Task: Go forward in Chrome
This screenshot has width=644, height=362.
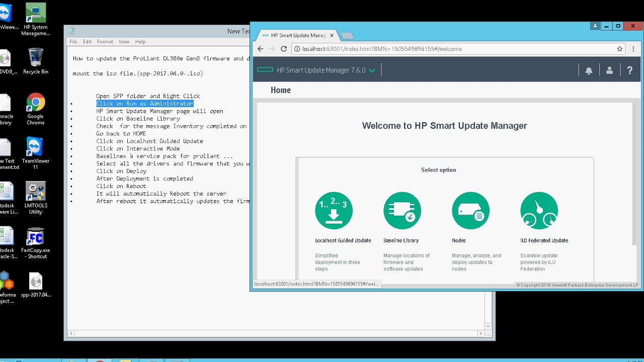Action: pyautogui.click(x=272, y=49)
